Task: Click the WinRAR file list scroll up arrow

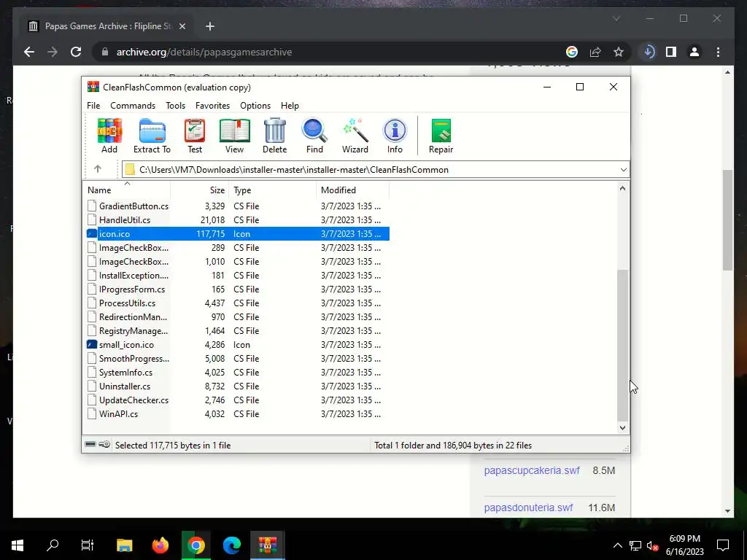Action: click(622, 189)
